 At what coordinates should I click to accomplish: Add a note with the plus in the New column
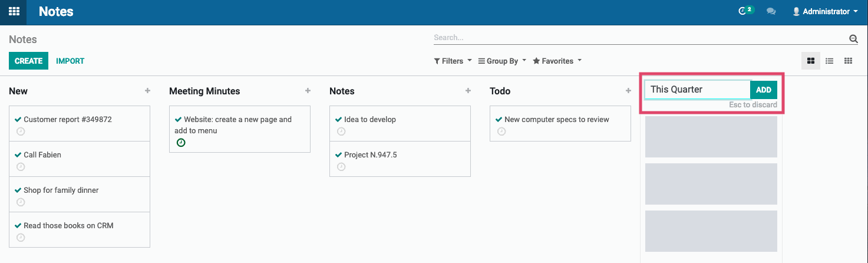[x=147, y=91]
